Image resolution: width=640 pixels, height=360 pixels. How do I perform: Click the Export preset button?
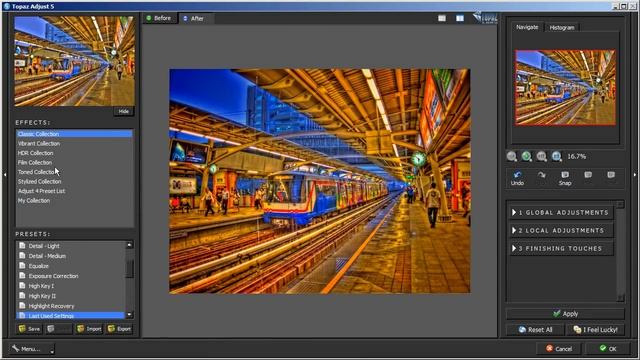[119, 329]
